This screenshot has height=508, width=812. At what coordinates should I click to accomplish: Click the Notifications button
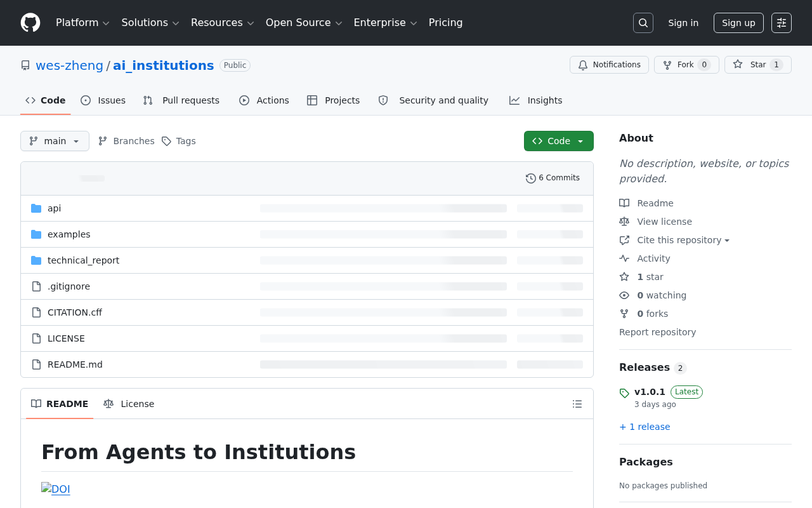tap(609, 65)
